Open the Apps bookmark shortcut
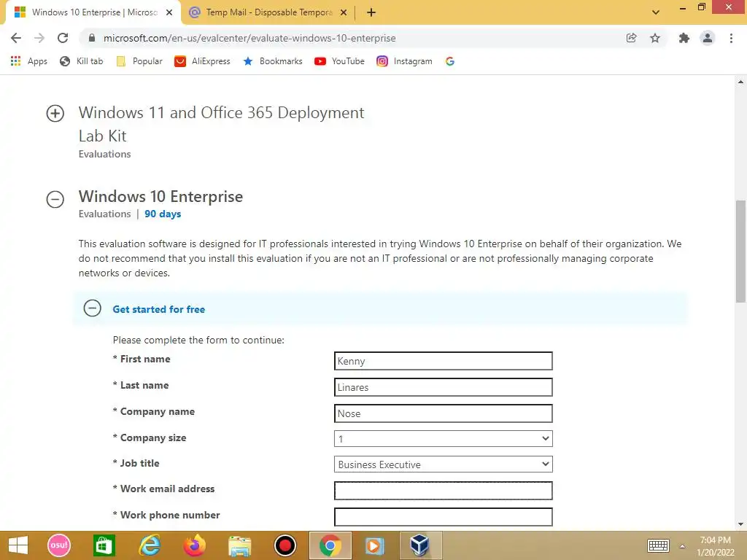This screenshot has height=560, width=747. click(29, 61)
